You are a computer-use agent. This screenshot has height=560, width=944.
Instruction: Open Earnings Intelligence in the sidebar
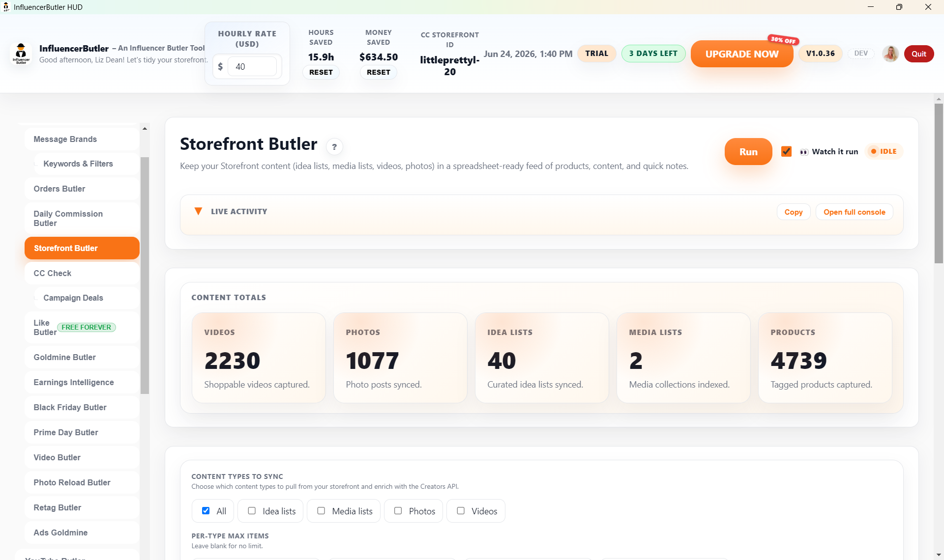[x=82, y=382]
